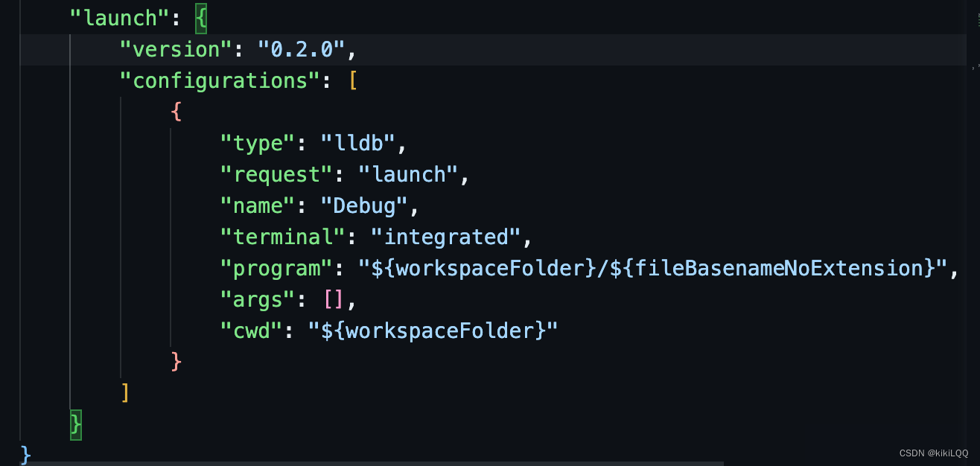This screenshot has height=466, width=980.
Task: Click the yellow closing square bracket
Action: [x=125, y=393]
